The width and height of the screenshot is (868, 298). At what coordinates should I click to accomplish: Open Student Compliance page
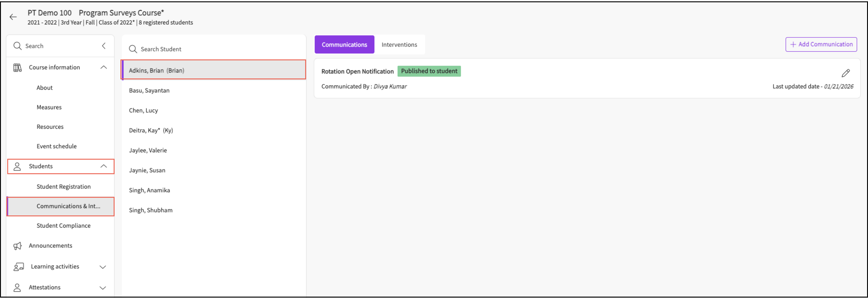(x=63, y=226)
